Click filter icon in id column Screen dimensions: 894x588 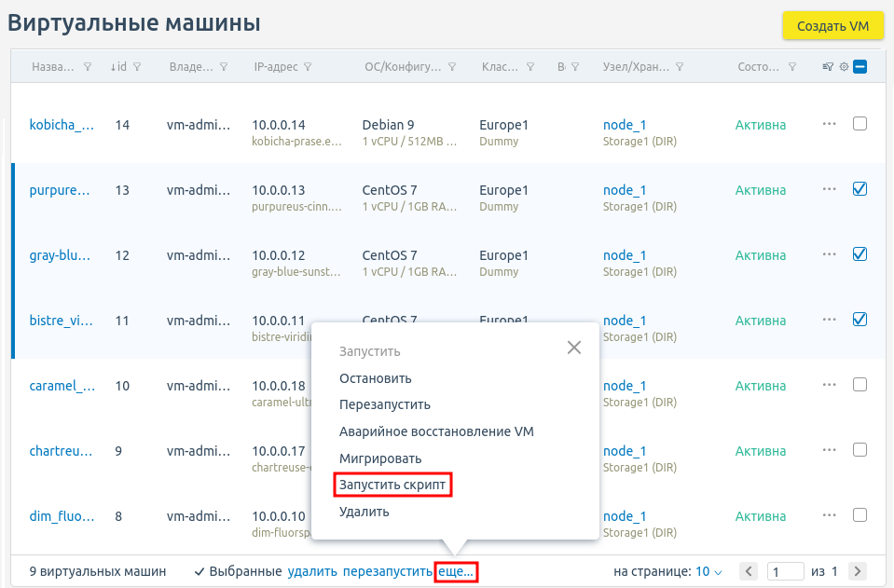[x=137, y=67]
